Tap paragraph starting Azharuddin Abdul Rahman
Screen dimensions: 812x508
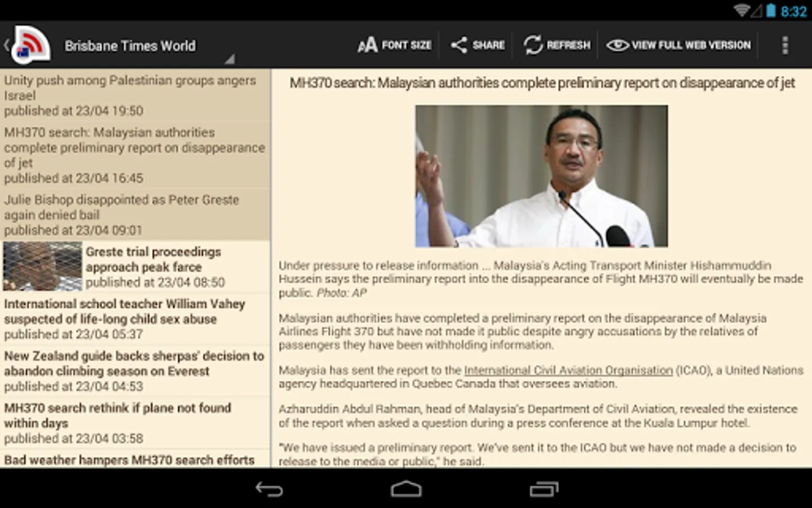(x=538, y=416)
